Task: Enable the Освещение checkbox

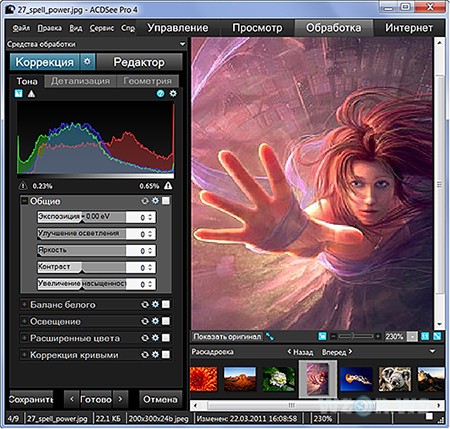Action: (x=166, y=321)
